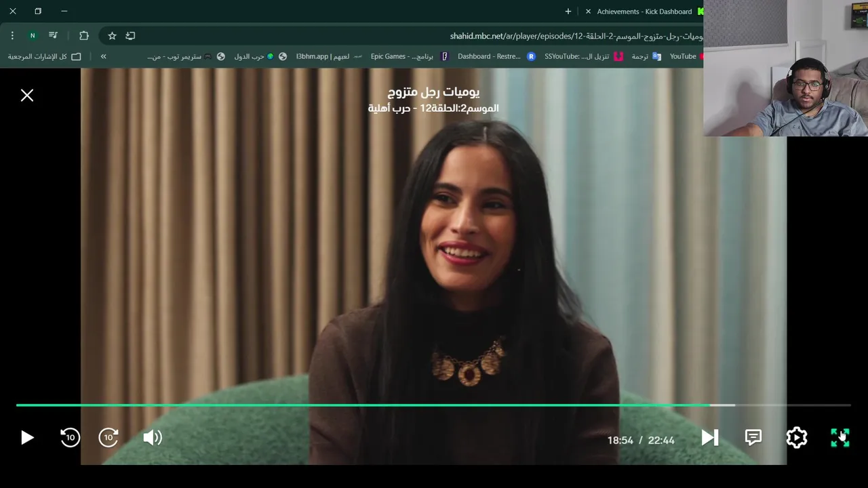
Task: Open the ستريمر توب bookmark
Action: click(186, 56)
